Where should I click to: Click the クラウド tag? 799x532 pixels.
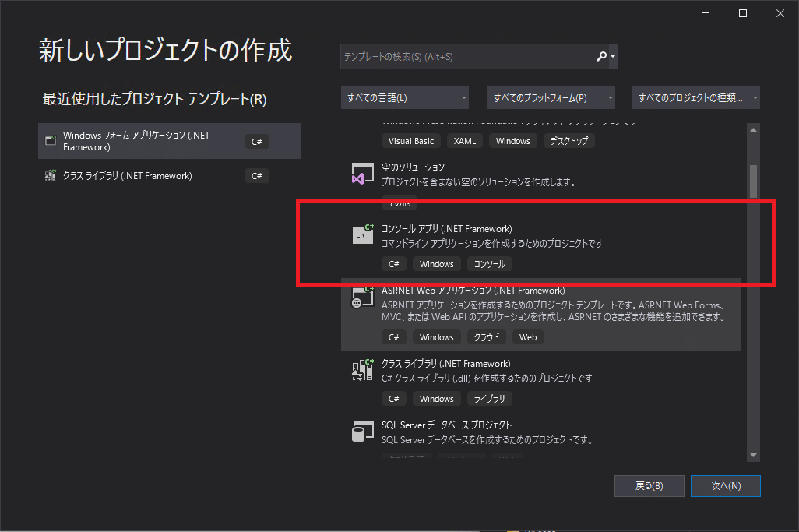(x=486, y=337)
